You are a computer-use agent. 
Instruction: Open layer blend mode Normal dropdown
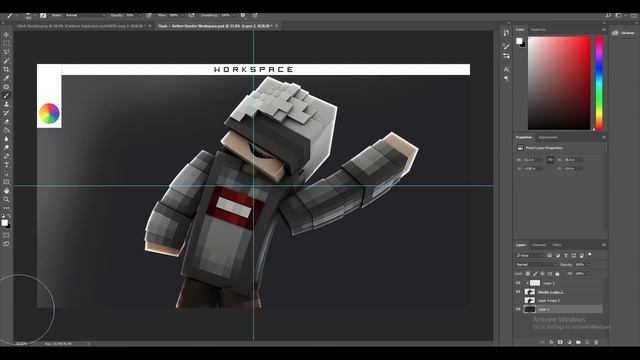pyautogui.click(x=536, y=264)
